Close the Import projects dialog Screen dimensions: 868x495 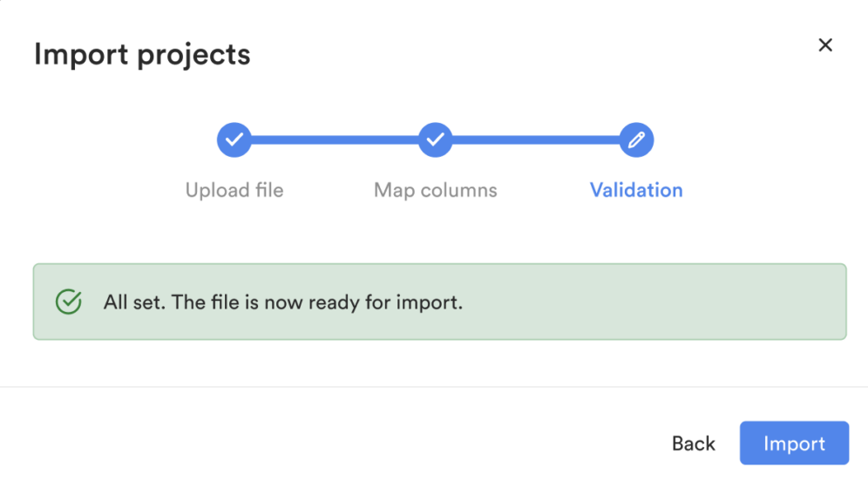[x=825, y=44]
